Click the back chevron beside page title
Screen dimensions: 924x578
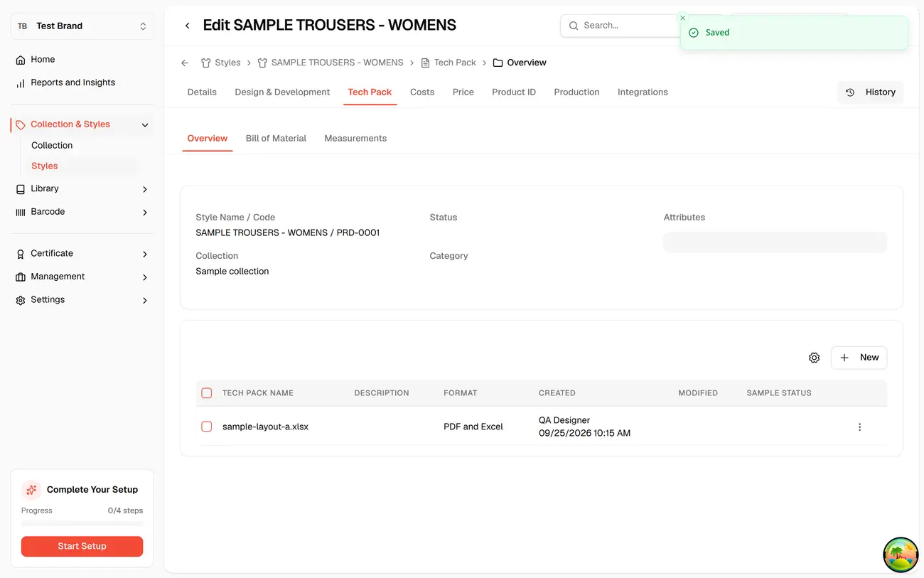click(188, 26)
